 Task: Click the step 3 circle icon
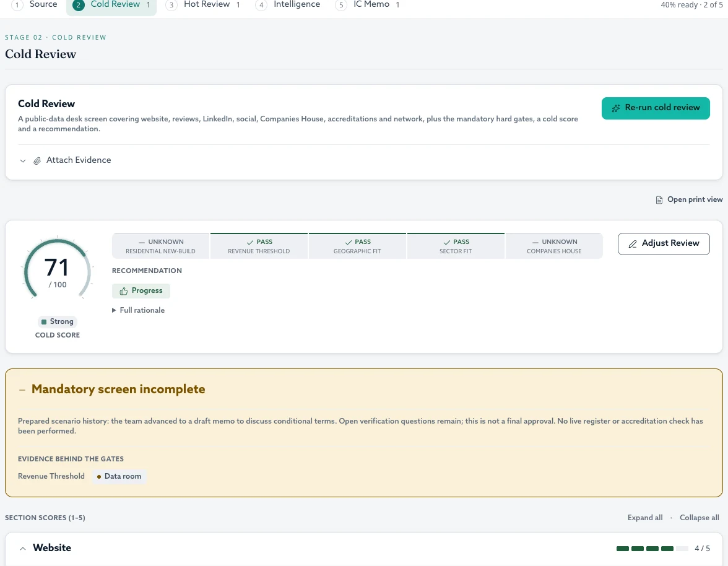tap(171, 5)
